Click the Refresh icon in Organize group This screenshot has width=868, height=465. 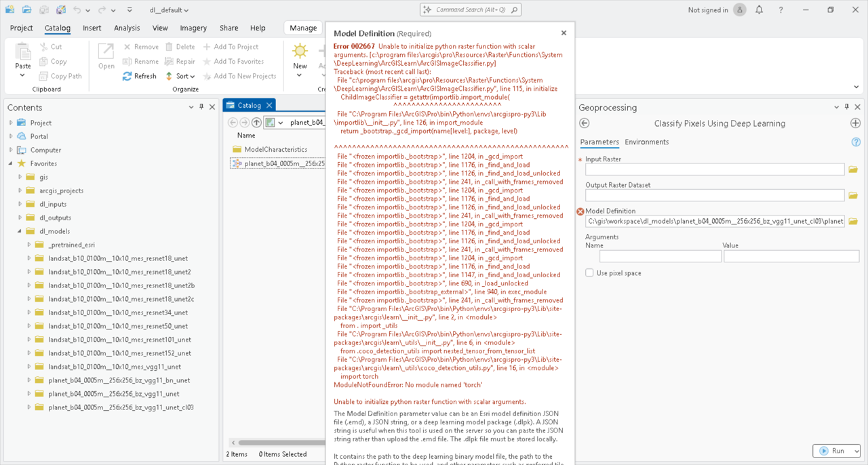click(127, 76)
